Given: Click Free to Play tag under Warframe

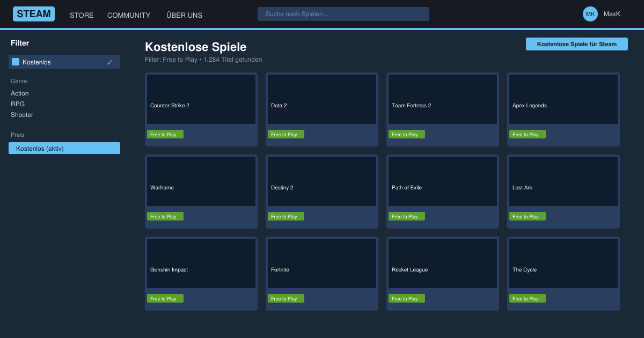Looking at the screenshot, I should 165,216.
